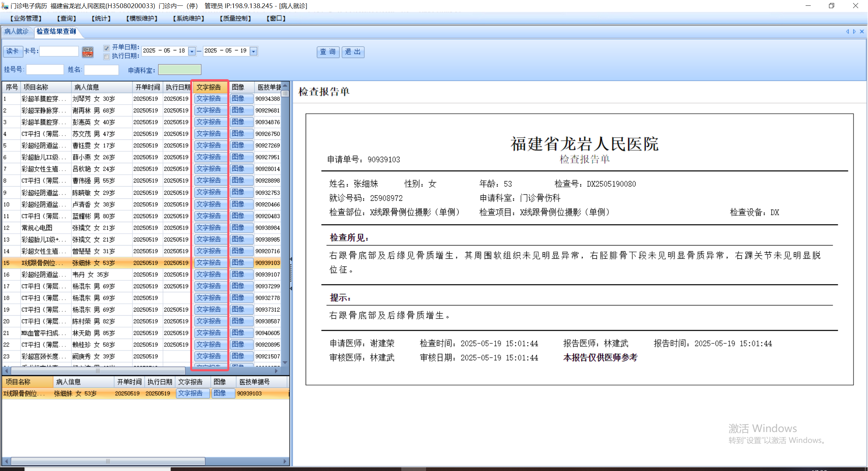Open end date 2025-05-19 dropdown
Viewport: 868px width, 471px height.
pyautogui.click(x=253, y=51)
